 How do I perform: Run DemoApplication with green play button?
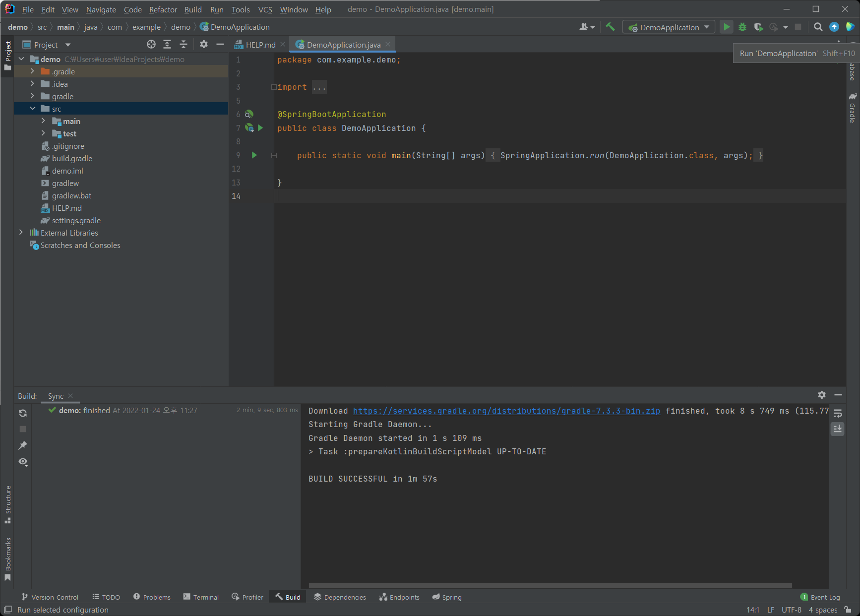point(727,27)
